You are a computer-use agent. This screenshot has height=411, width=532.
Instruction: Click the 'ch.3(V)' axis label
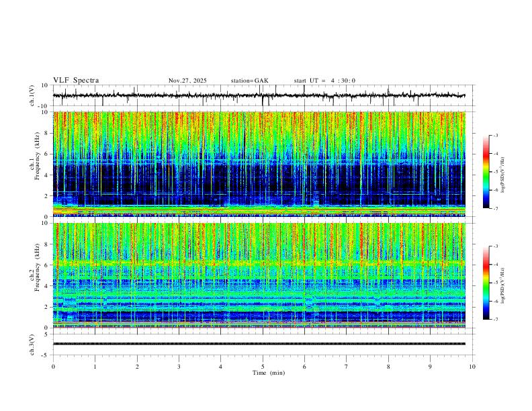click(32, 345)
